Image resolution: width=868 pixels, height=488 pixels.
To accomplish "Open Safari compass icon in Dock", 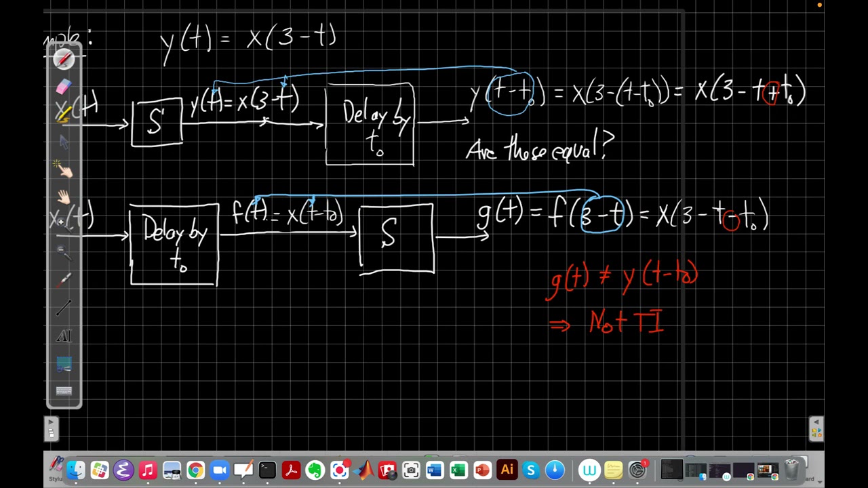I will click(x=555, y=470).
